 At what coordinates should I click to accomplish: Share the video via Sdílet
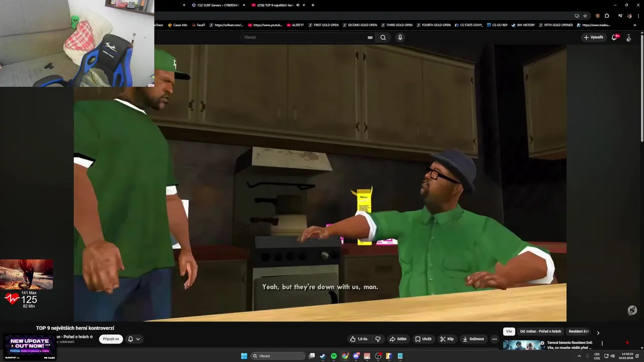point(398,339)
